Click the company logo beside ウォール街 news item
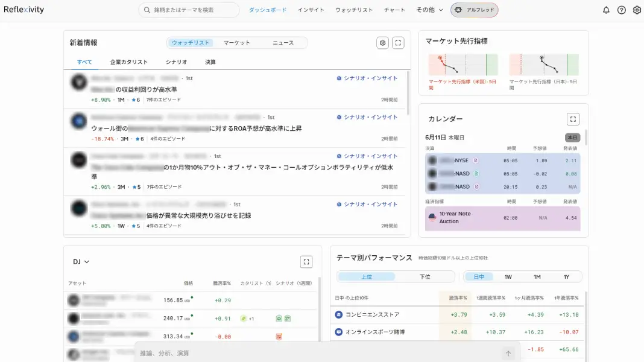The image size is (644, 362). click(x=78, y=121)
